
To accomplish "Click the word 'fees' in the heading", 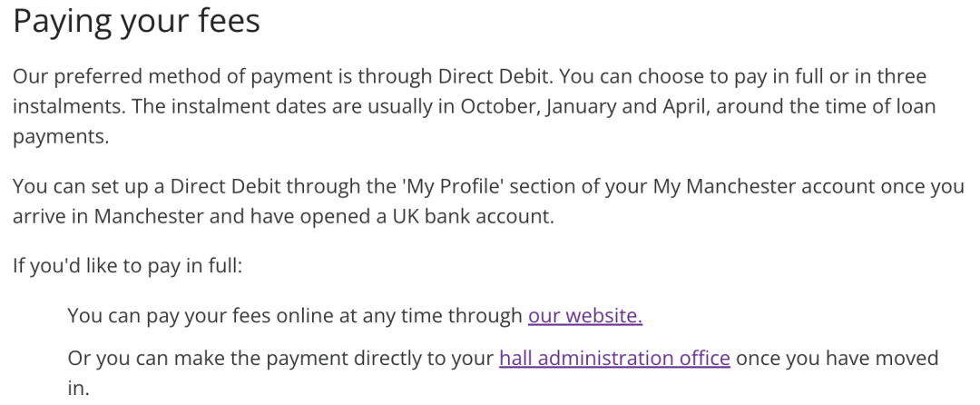I will (226, 23).
